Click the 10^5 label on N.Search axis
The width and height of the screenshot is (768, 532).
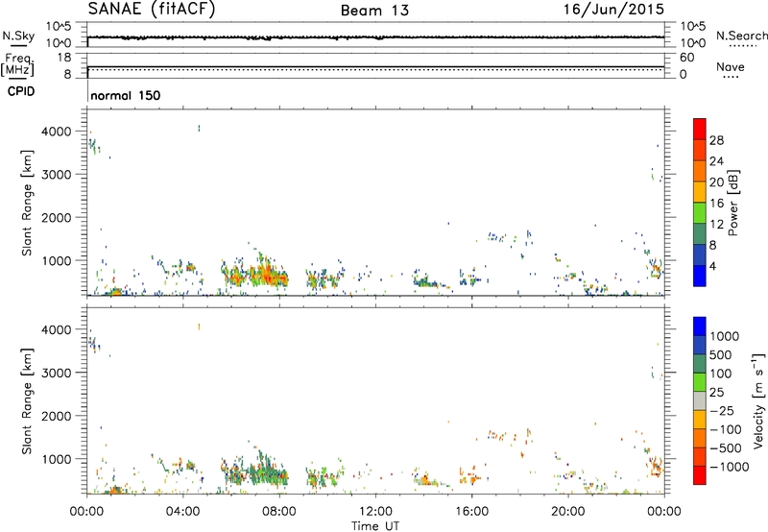point(692,26)
